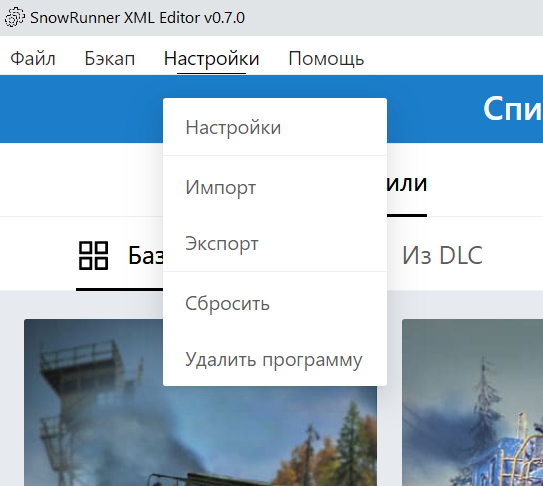Close the open Настройки menu bar item
The height and width of the screenshot is (486, 543).
(212, 58)
